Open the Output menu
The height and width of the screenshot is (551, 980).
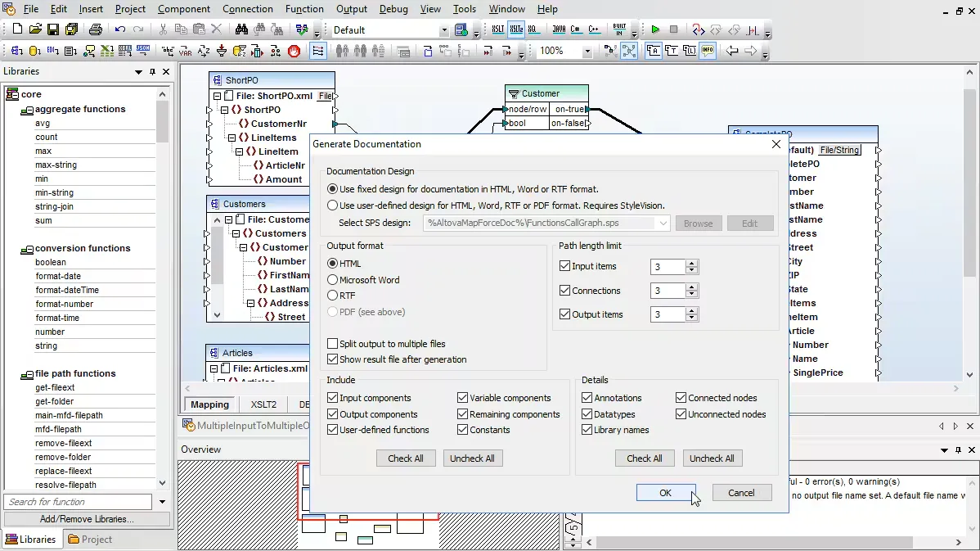351,9
